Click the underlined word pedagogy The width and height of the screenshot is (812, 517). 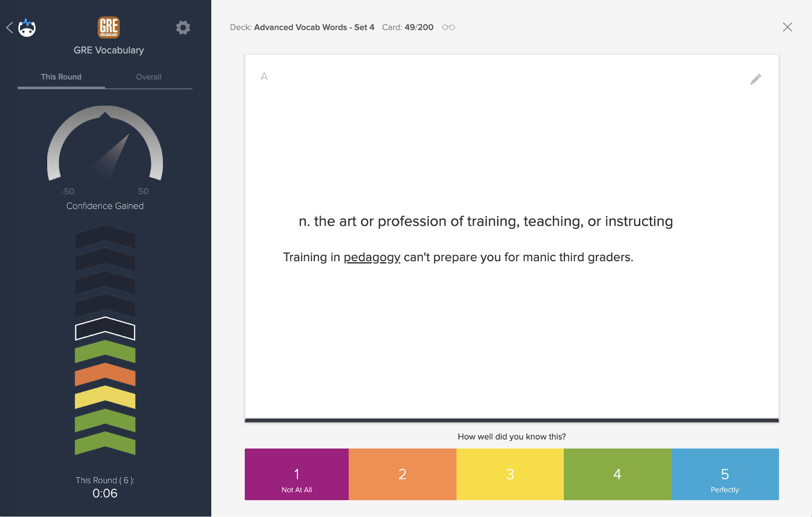coord(372,257)
